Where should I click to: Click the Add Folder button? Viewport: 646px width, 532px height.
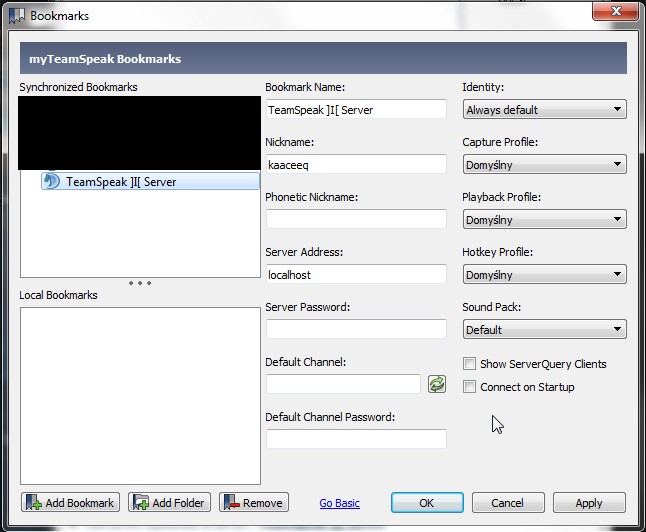coord(169,503)
